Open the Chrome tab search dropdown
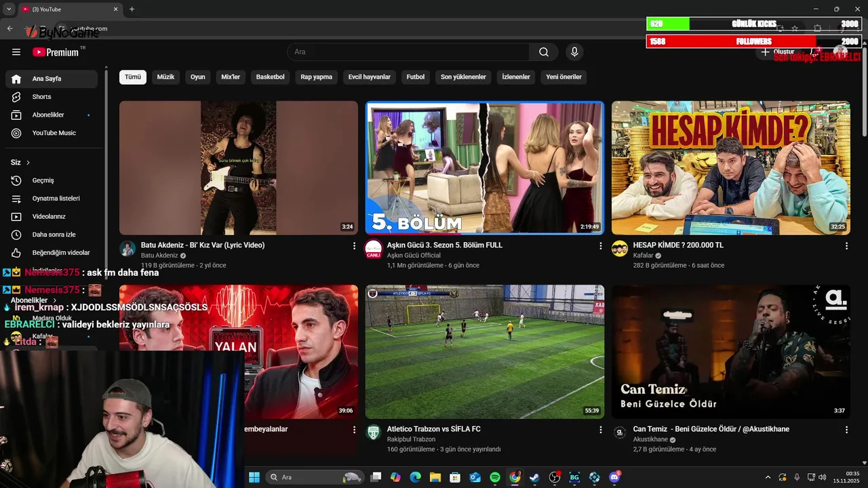Screen dimensions: 868x488 point(9,9)
